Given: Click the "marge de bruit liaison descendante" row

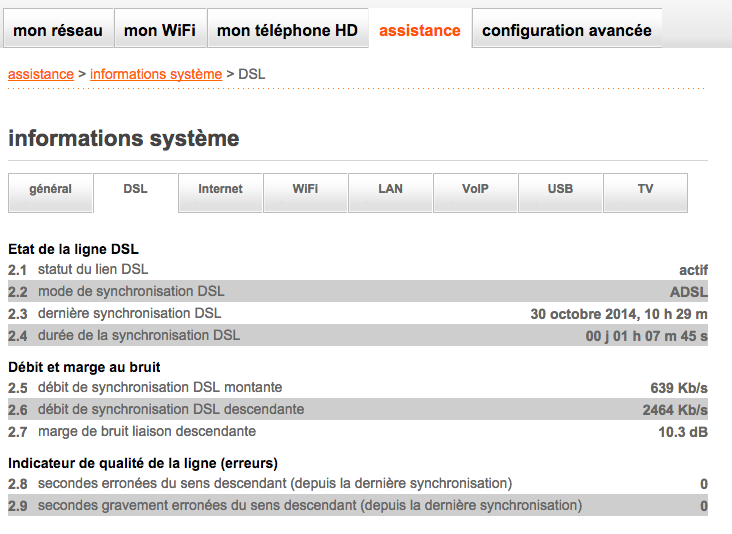Looking at the screenshot, I should [x=147, y=431].
